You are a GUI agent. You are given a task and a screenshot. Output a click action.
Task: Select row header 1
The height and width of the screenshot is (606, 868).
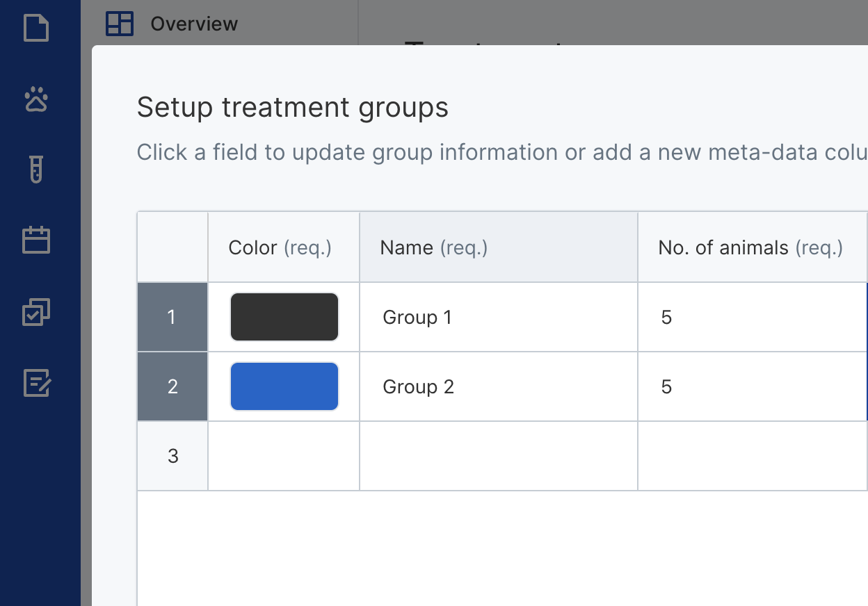click(x=172, y=317)
